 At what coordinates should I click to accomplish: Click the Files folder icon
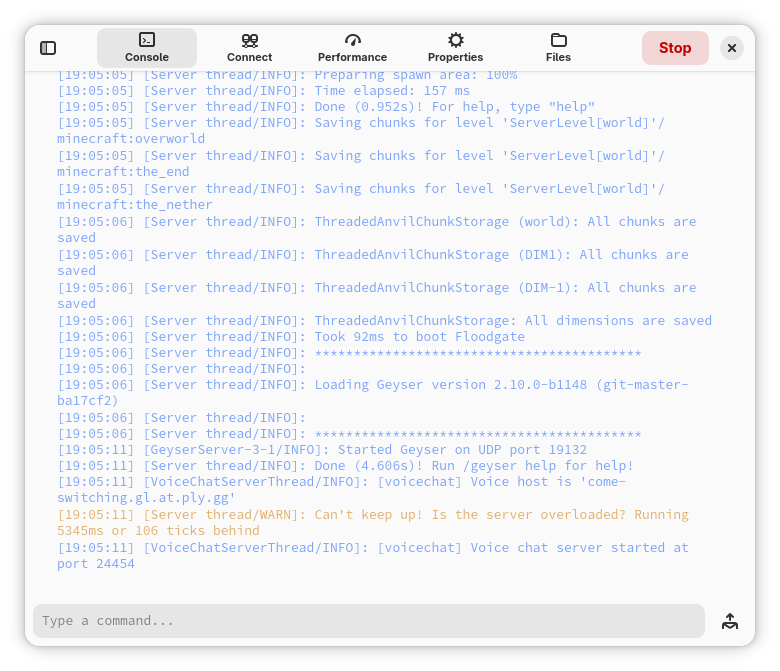click(559, 40)
